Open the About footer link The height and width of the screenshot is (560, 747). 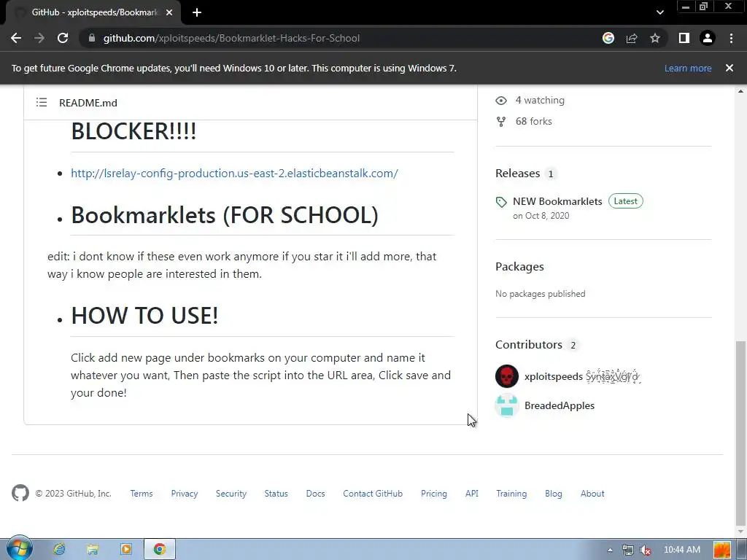(x=592, y=494)
